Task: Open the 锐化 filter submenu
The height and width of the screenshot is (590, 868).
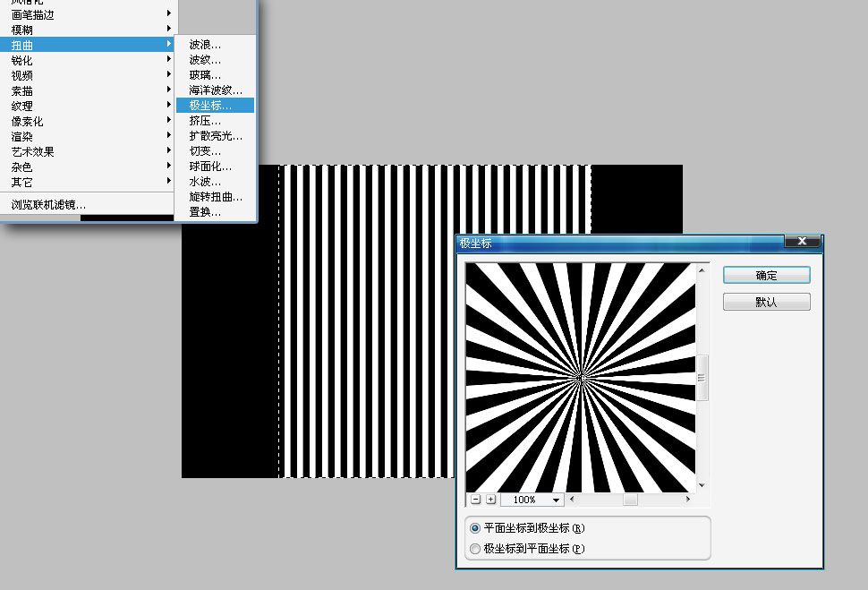Action: coord(88,60)
